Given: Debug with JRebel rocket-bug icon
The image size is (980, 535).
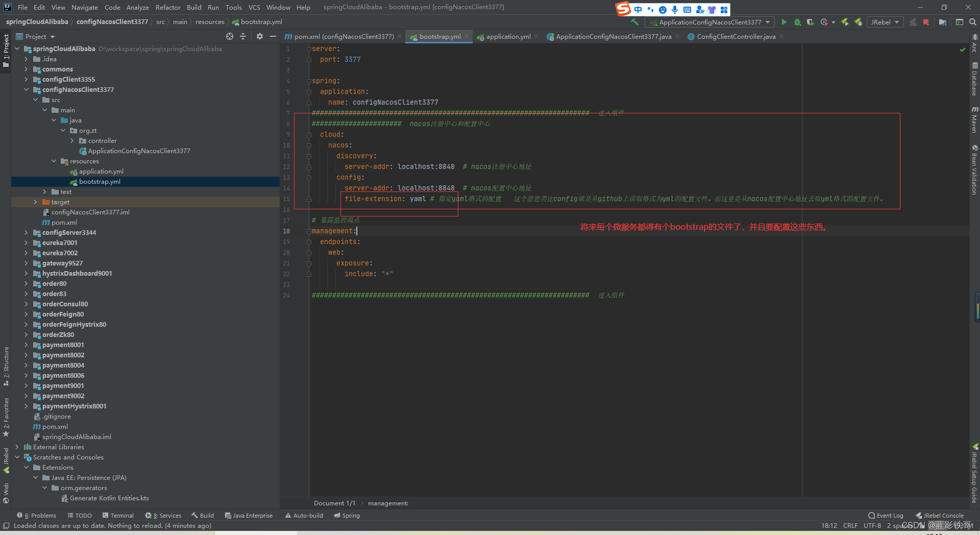Looking at the screenshot, I should (859, 22).
